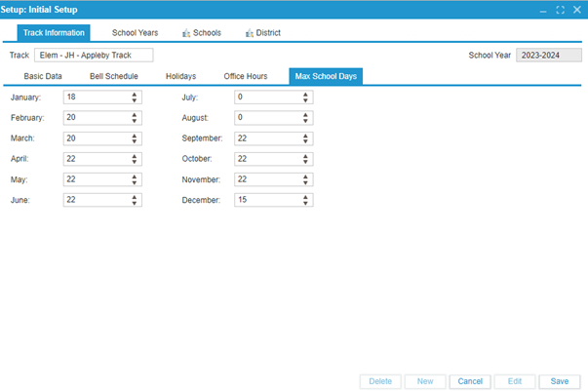
Task: Click the Track name field
Action: point(94,56)
